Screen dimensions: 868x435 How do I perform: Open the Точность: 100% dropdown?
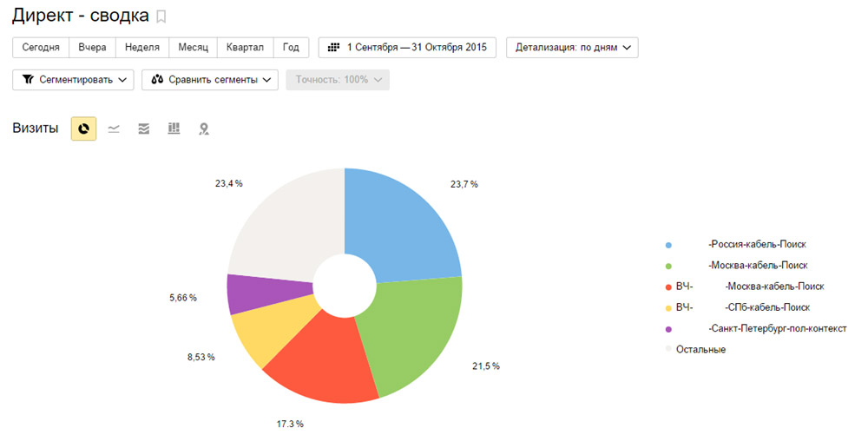pos(338,80)
